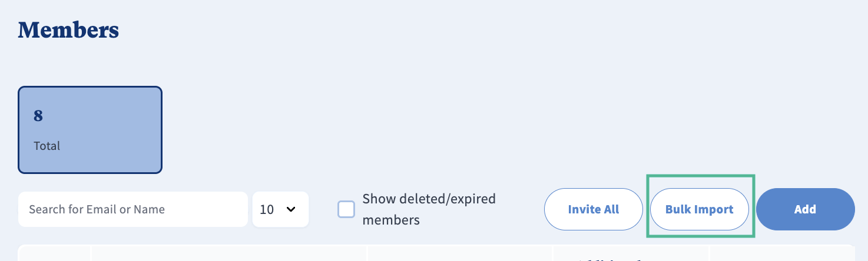Click the Members page heading

click(x=68, y=29)
